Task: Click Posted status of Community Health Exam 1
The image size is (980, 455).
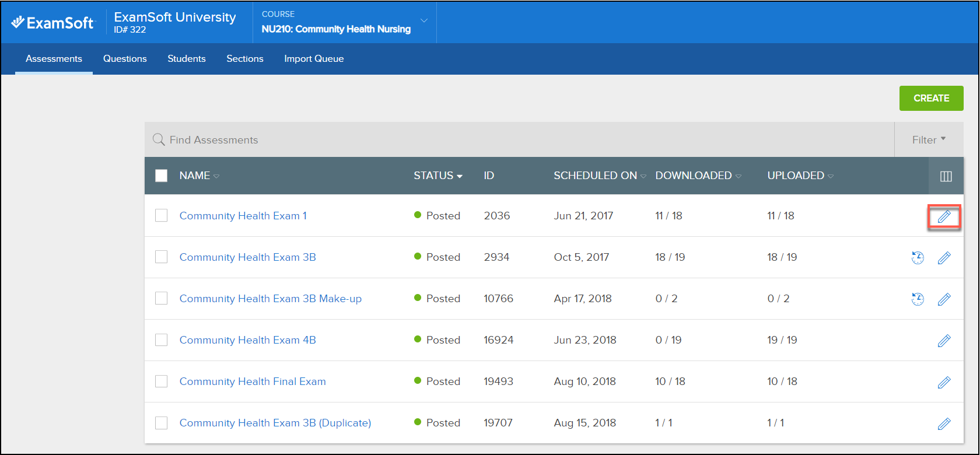Action: coord(437,216)
